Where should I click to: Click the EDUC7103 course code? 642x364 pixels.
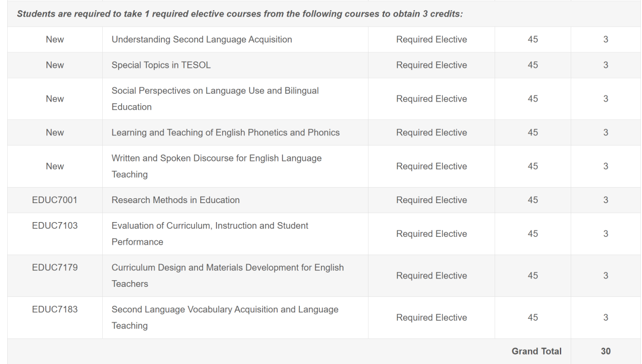tap(55, 226)
